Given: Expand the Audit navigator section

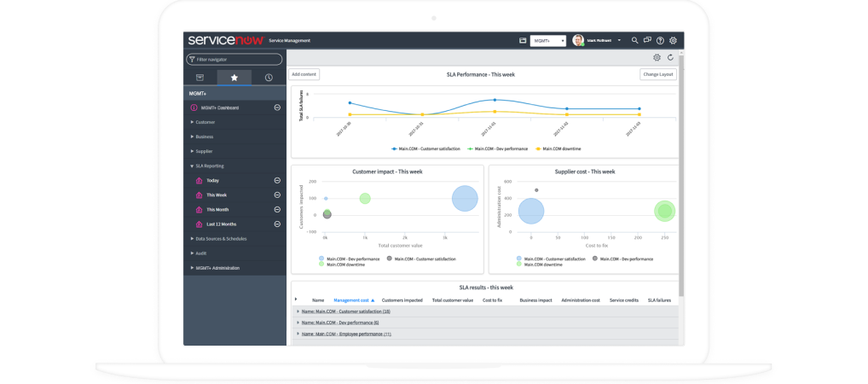Looking at the screenshot, I should coord(200,253).
